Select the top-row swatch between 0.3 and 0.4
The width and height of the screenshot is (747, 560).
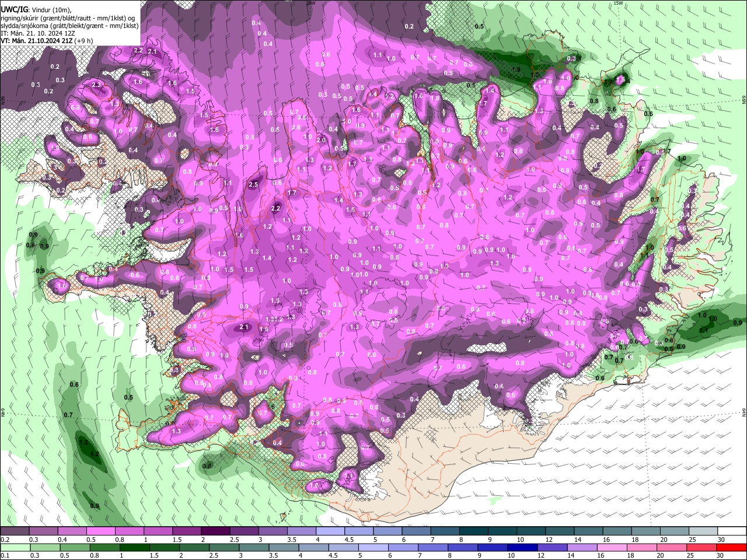coord(43,531)
